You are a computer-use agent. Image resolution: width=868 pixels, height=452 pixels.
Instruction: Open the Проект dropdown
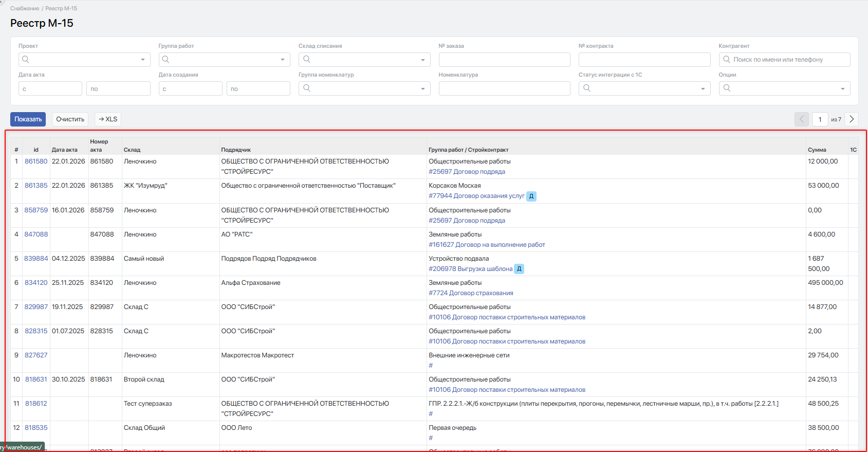(x=142, y=60)
